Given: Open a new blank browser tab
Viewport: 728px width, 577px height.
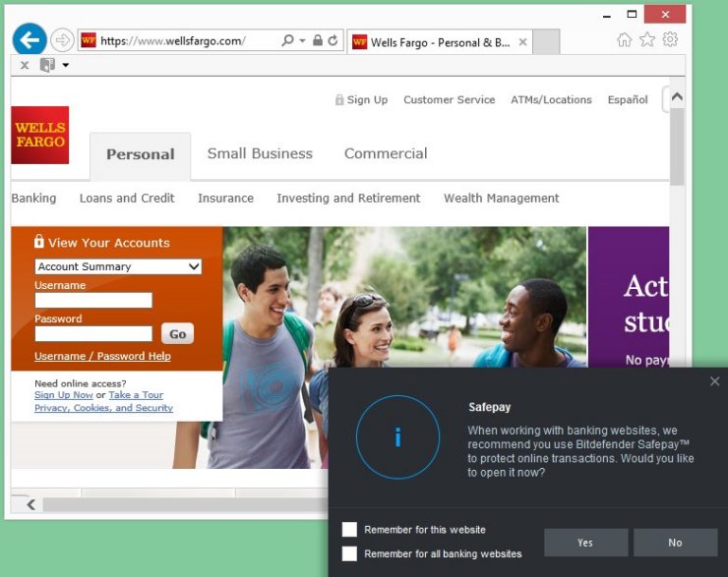Looking at the screenshot, I should [x=546, y=42].
